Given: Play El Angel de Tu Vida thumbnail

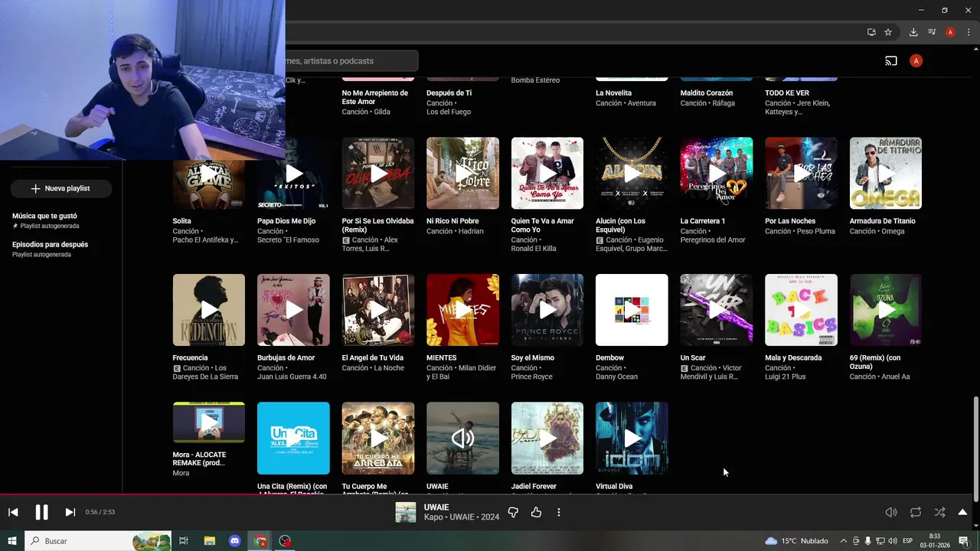Looking at the screenshot, I should coord(378,310).
